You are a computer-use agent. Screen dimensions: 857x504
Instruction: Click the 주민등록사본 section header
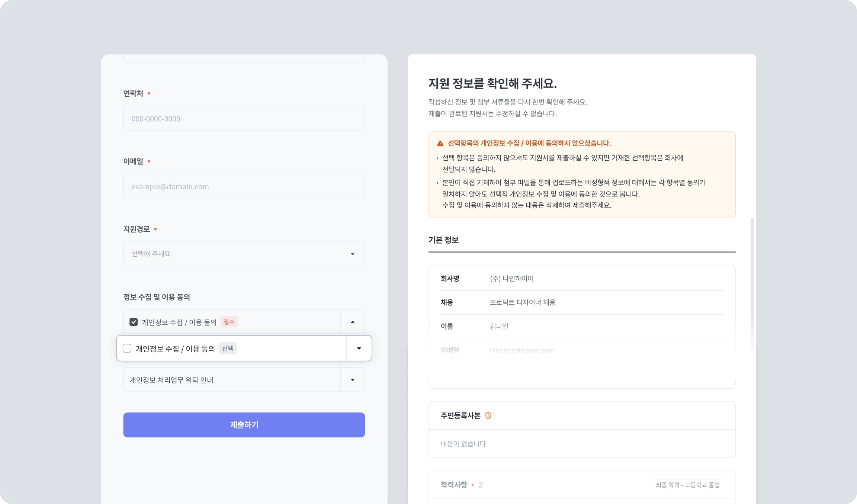(x=460, y=415)
